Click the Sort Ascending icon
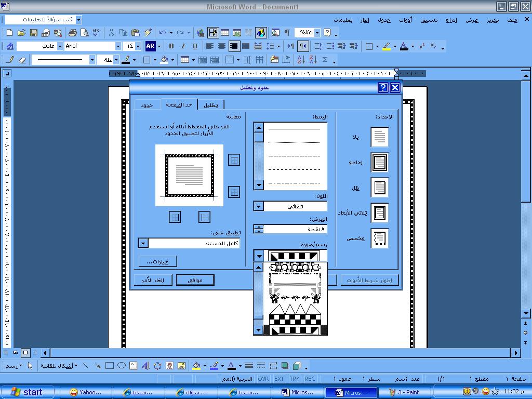Screen dimensions: 532x399 coord(301,60)
